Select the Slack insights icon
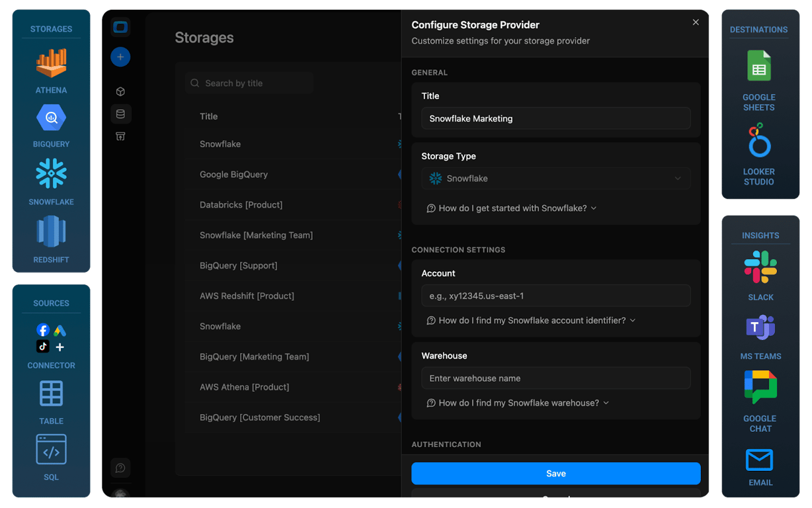Screen dimensions: 812x508 click(x=760, y=267)
